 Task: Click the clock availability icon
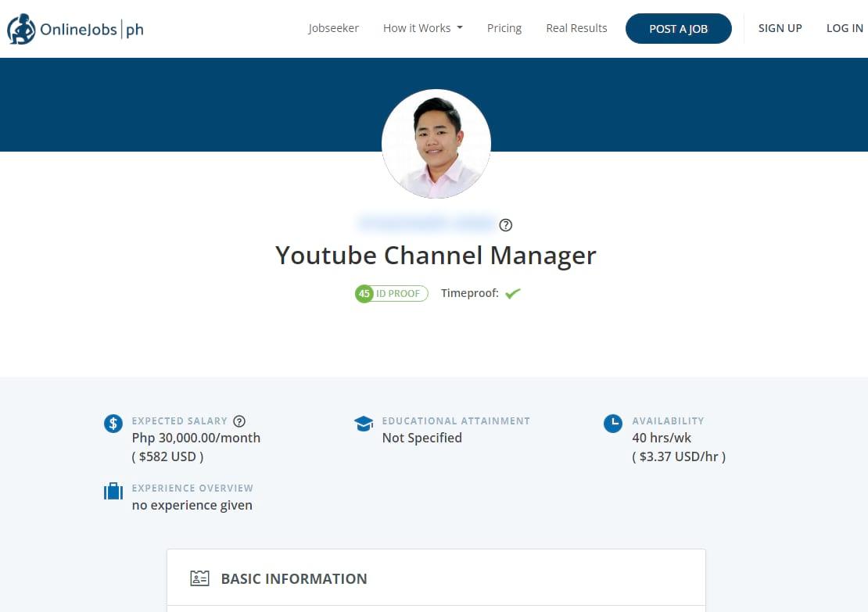(613, 423)
